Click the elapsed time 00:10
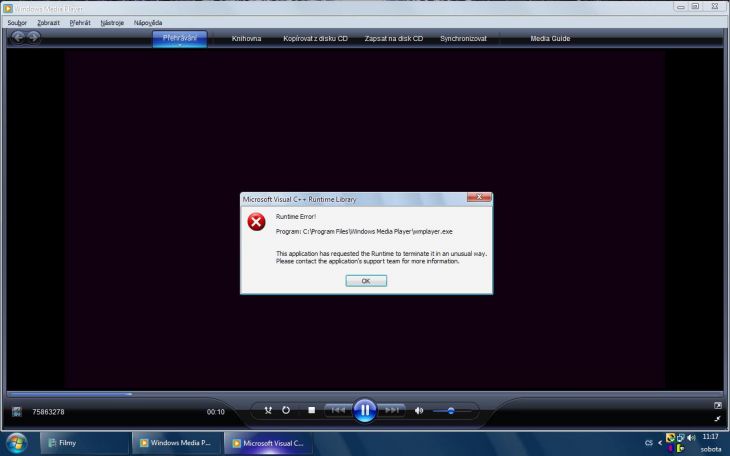Screen dimensions: 730x456 pyautogui.click(x=216, y=412)
